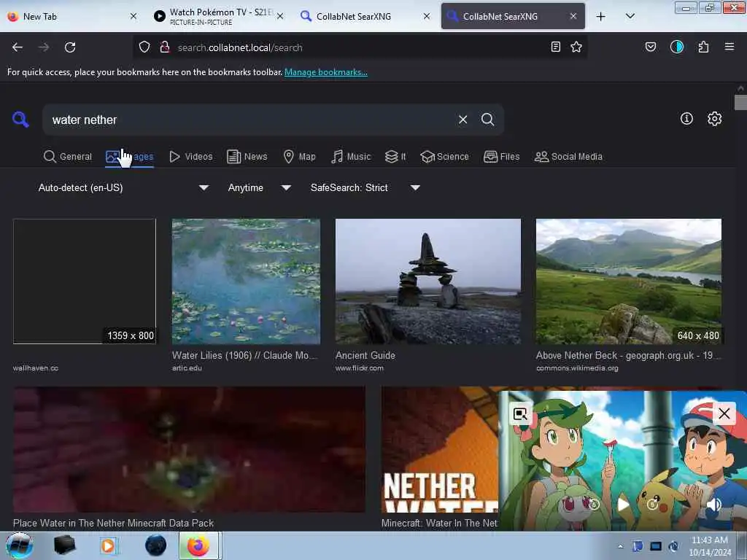747x560 pixels.
Task: List all tabs with the chevron
Action: tap(630, 16)
